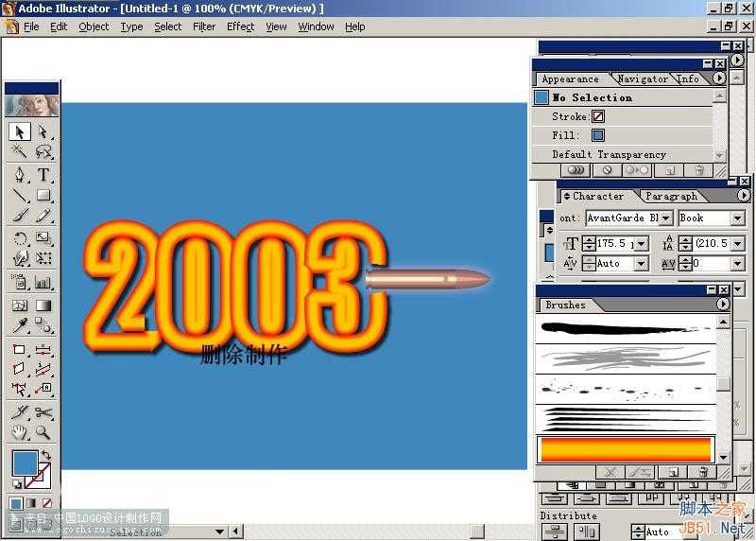Switch to the Navigator tab
The height and width of the screenshot is (541, 756).
(643, 79)
